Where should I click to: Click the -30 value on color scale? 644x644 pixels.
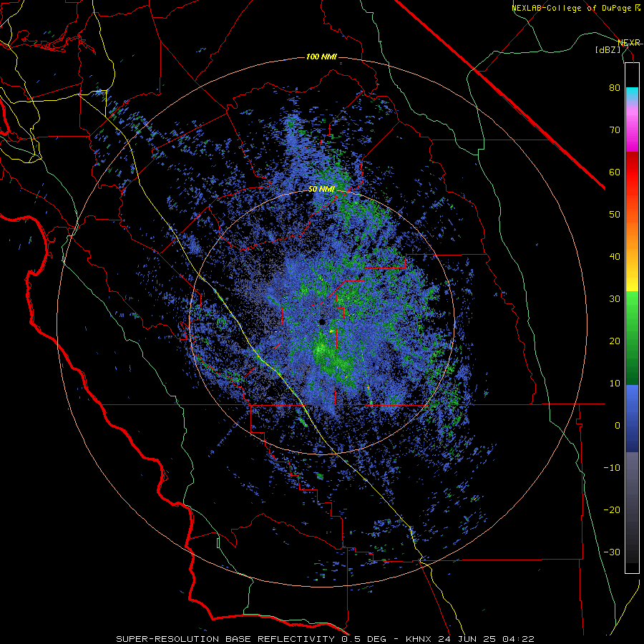[612, 552]
